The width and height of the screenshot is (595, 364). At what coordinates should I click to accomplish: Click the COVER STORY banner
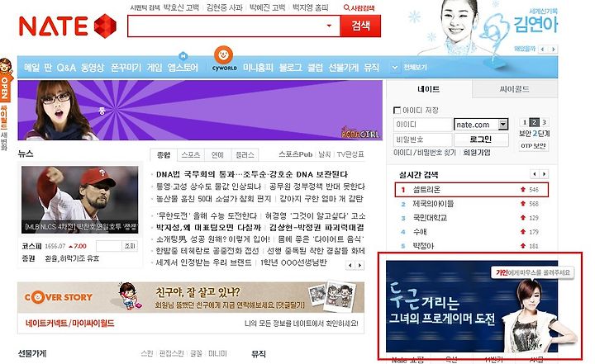(191, 297)
